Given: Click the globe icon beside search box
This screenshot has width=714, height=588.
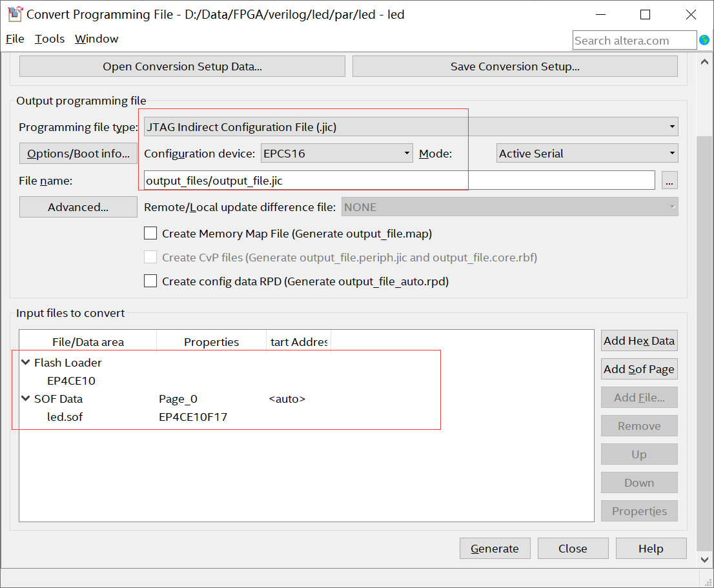Looking at the screenshot, I should pyautogui.click(x=704, y=40).
